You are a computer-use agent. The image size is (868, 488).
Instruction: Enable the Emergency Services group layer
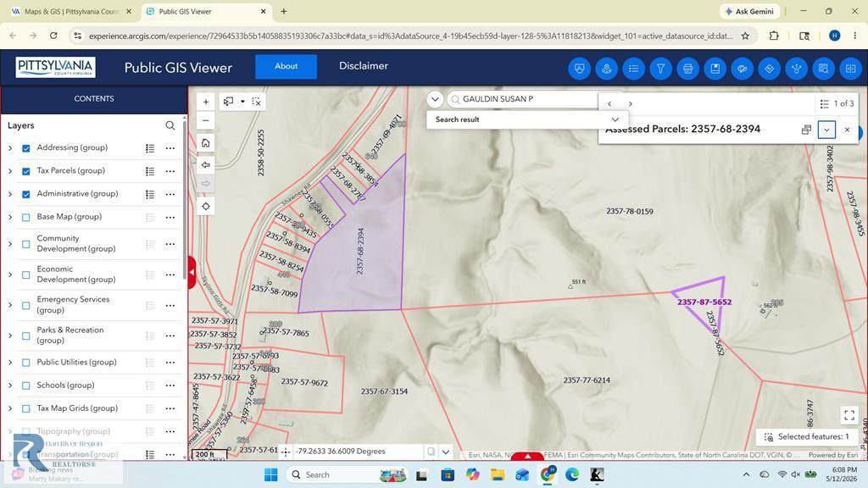(x=26, y=305)
